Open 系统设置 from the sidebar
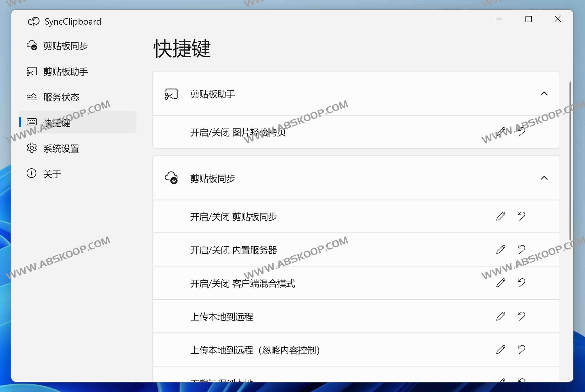The image size is (585, 392). 61,148
